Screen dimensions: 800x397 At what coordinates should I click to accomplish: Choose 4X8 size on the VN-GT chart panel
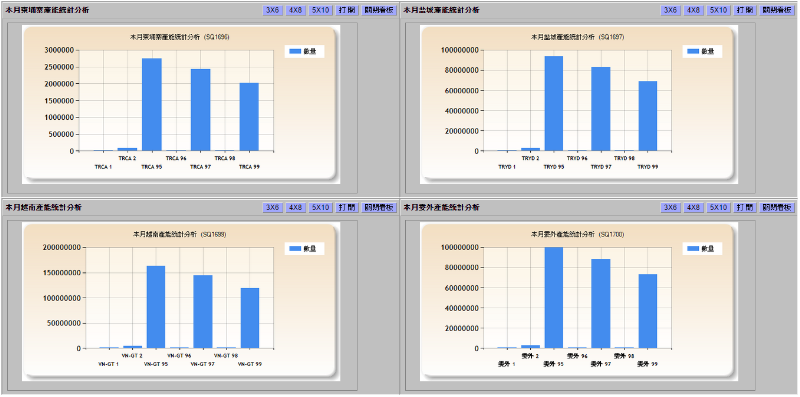pos(295,208)
